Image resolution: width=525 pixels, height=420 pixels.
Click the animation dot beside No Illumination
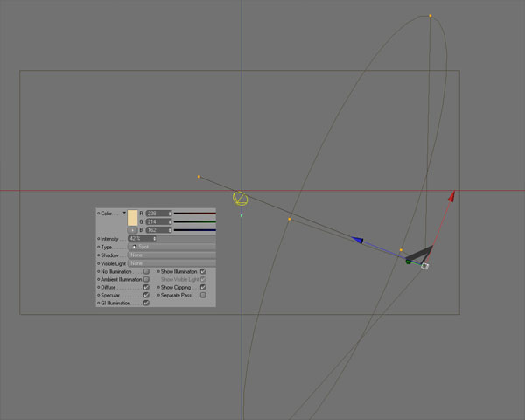pos(98,271)
